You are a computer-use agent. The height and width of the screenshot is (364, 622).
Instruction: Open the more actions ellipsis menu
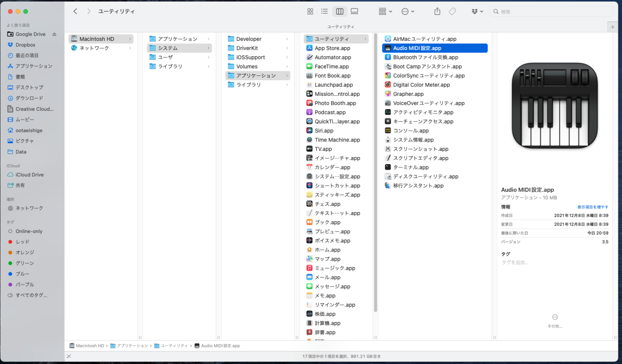pyautogui.click(x=407, y=11)
